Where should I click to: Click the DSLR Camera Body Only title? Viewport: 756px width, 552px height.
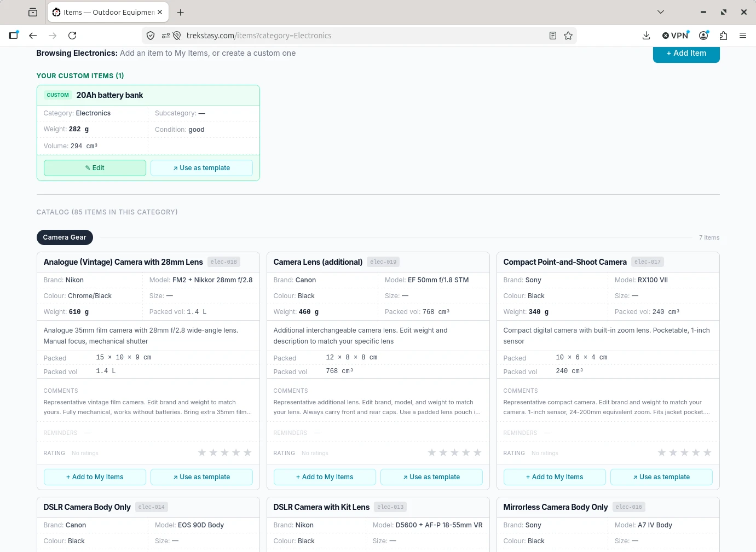[x=87, y=507]
